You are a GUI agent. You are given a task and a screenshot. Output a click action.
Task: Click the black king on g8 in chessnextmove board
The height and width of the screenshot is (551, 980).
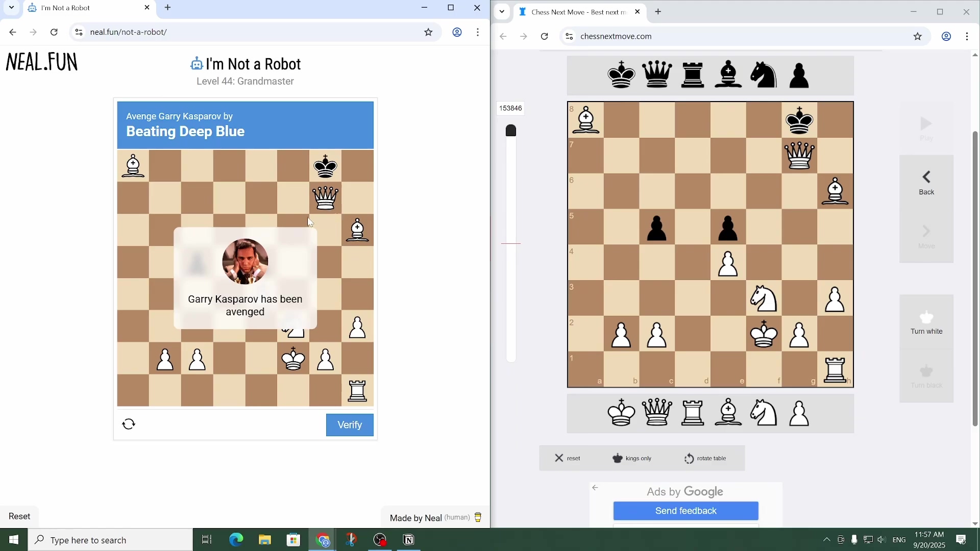click(x=800, y=120)
